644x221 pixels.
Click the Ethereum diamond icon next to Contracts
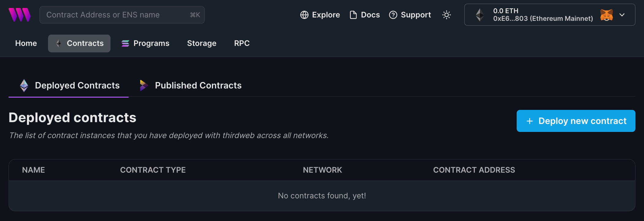click(x=58, y=43)
